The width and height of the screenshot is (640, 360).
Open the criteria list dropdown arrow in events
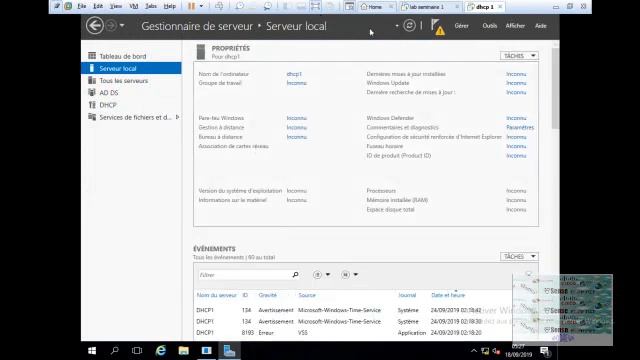tap(328, 275)
